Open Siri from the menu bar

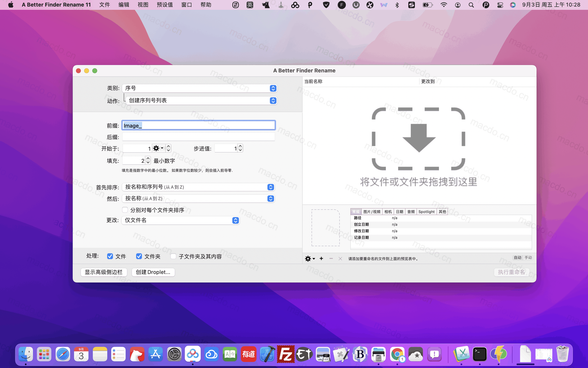click(513, 5)
